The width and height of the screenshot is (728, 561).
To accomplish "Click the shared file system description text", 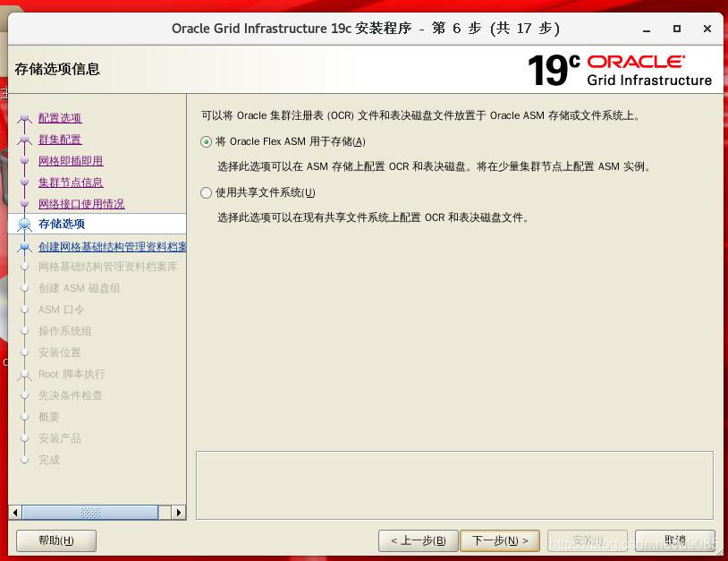I will point(373,217).
